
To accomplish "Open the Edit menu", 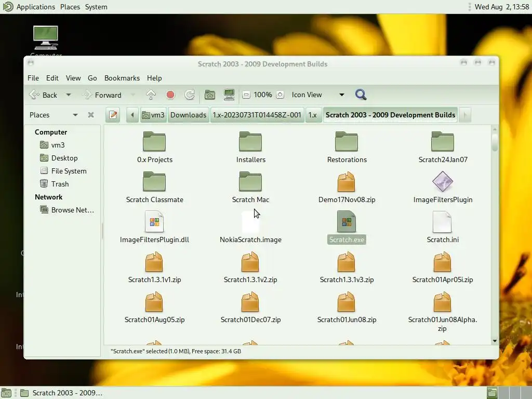I will click(52, 78).
